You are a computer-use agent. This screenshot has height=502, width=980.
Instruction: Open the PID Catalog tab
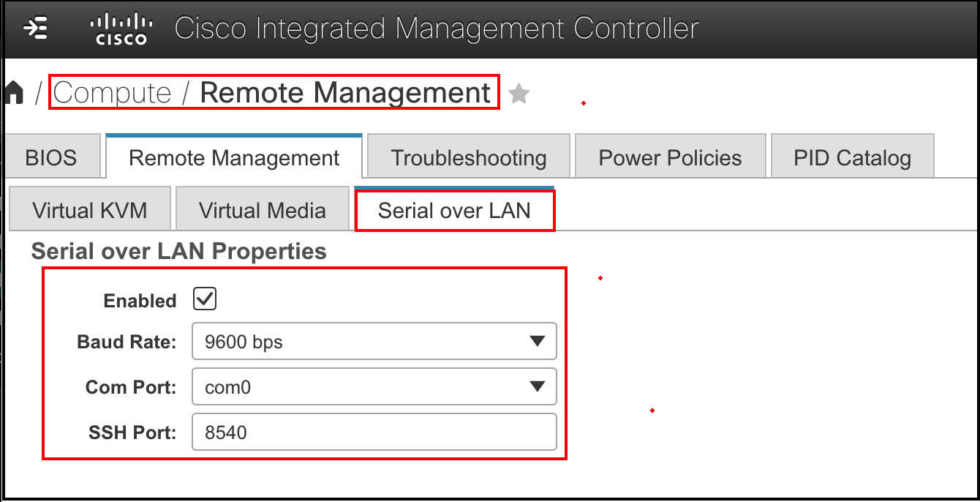(x=851, y=156)
